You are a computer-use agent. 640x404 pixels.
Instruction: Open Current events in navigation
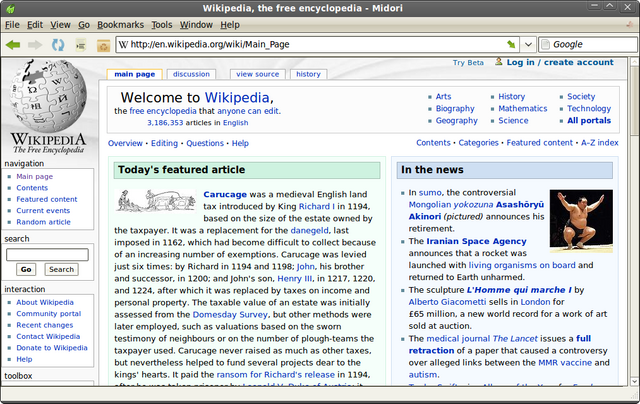pos(43,211)
